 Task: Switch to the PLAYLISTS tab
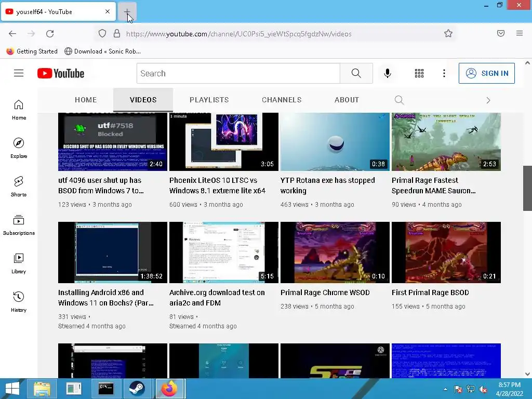tap(209, 100)
